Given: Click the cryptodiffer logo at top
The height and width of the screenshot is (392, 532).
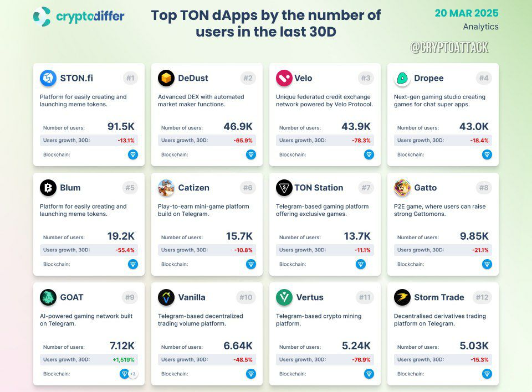Looking at the screenshot, I should [79, 16].
